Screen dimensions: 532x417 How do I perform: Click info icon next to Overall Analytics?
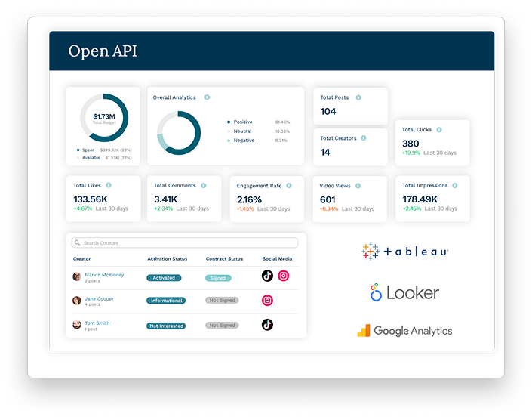(x=207, y=97)
